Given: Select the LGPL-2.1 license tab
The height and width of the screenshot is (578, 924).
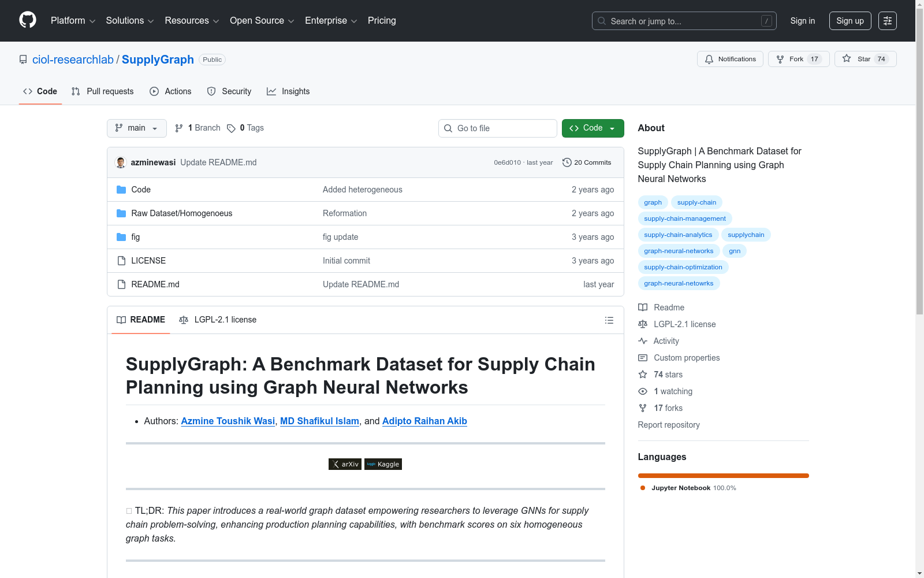Looking at the screenshot, I should [218, 320].
